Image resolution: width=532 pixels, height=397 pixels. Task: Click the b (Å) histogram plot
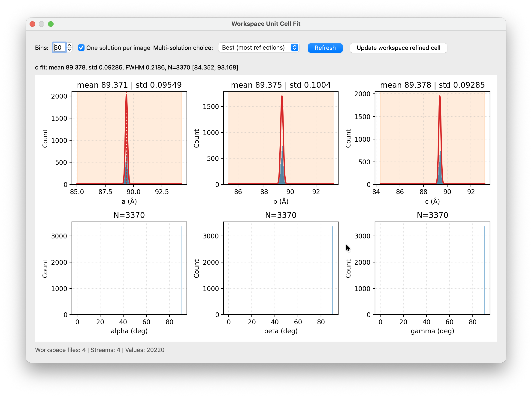[281, 138]
